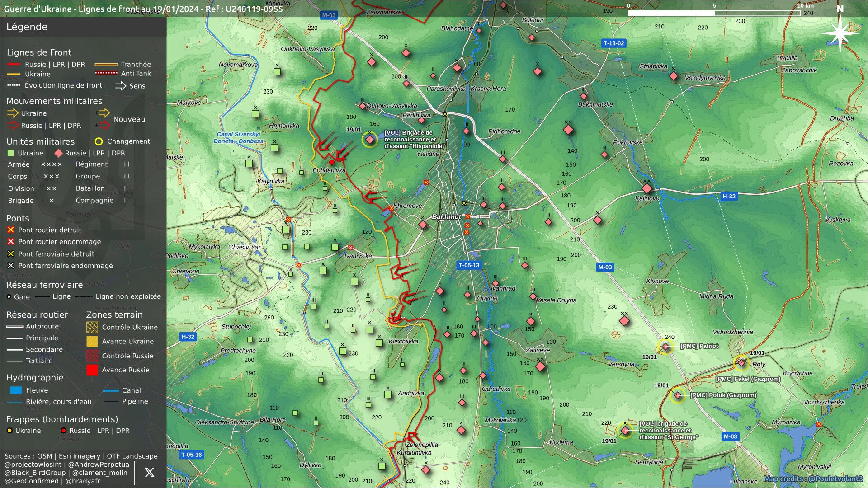Click the legend's red Russie unit diamond
Image resolution: width=868 pixels, height=488 pixels.
[x=58, y=153]
